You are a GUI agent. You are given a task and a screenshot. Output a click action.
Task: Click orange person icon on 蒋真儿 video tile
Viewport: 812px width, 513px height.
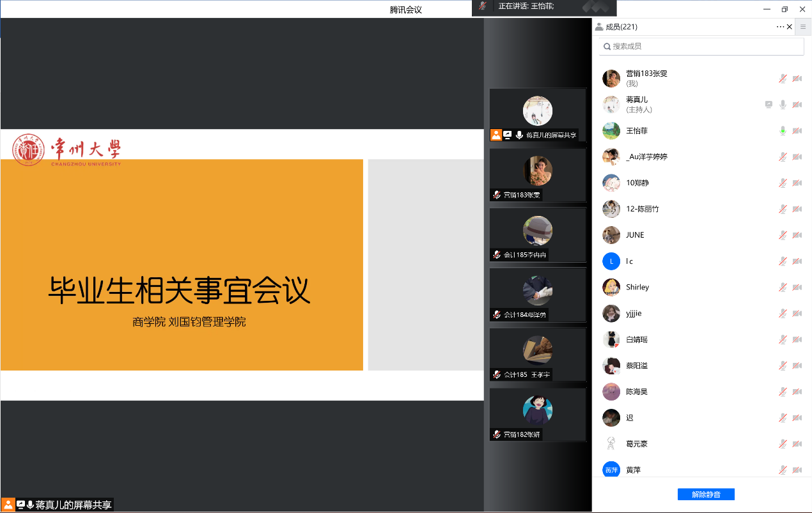coord(496,135)
